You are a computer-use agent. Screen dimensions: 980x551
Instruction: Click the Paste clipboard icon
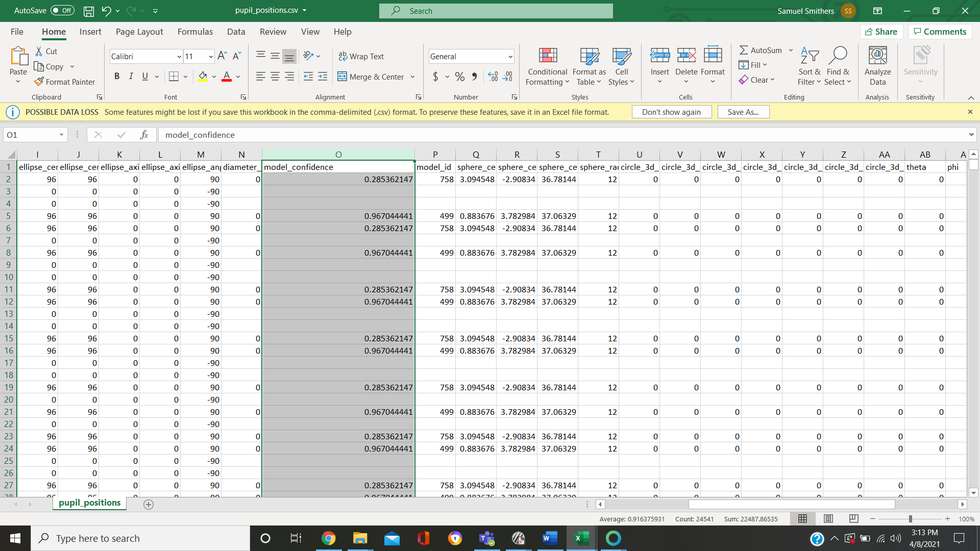[x=18, y=56]
